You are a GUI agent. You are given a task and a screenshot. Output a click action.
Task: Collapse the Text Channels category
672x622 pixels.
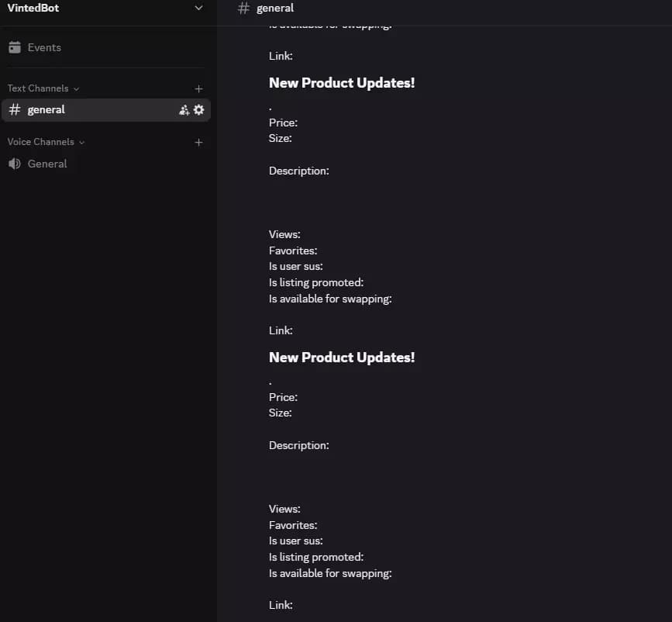click(43, 88)
